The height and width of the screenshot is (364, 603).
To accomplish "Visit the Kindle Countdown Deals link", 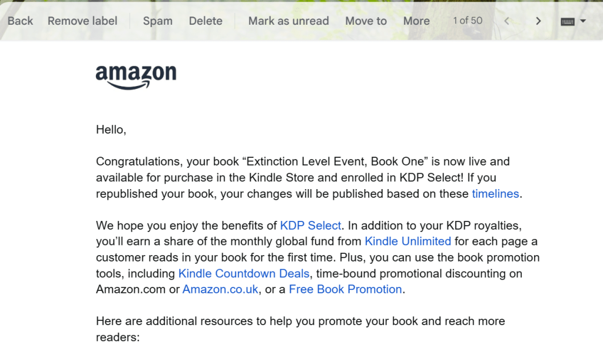I will [x=244, y=273].
